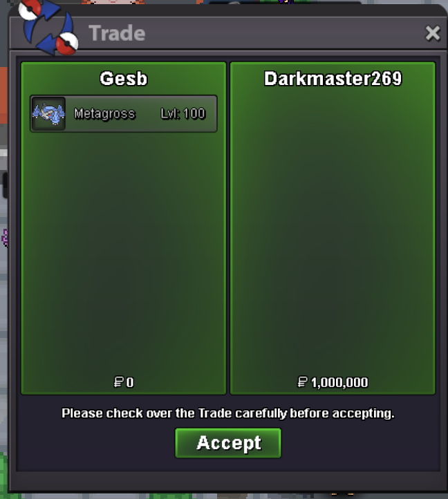Screen dimensions: 448x499
Task: Click the Lvl: 100 label
Action: tap(183, 113)
